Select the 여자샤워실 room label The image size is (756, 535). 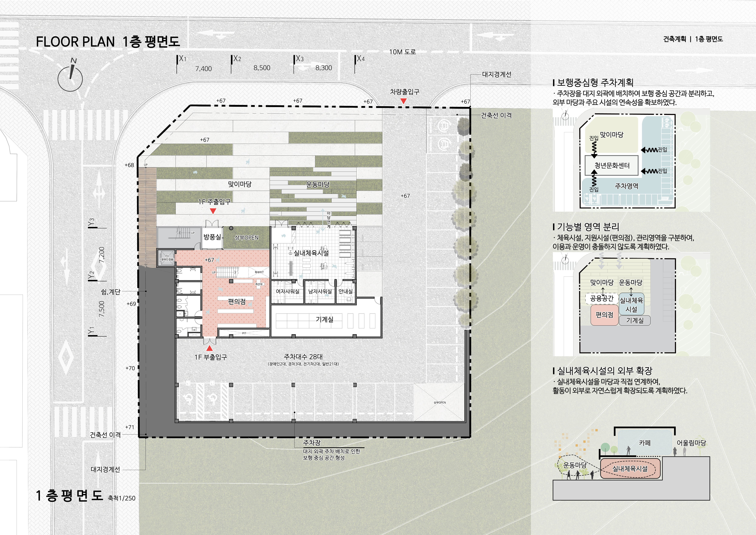coord(287,292)
